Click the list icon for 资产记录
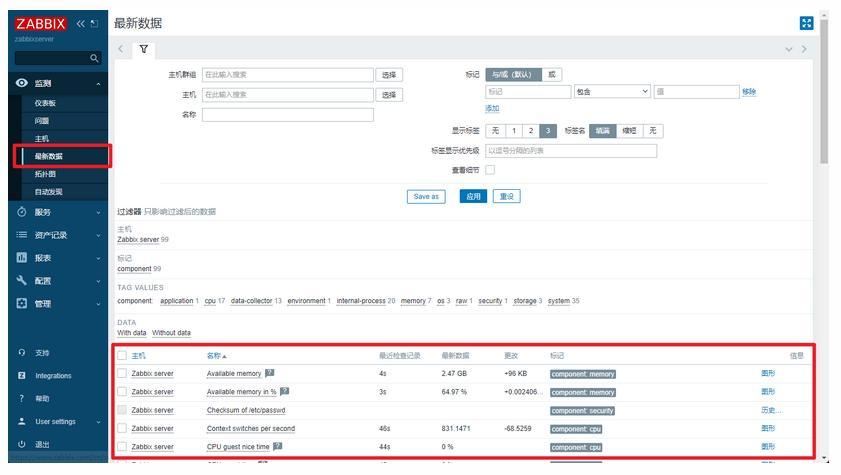Screen dimensions: 841x475 pos(21,235)
